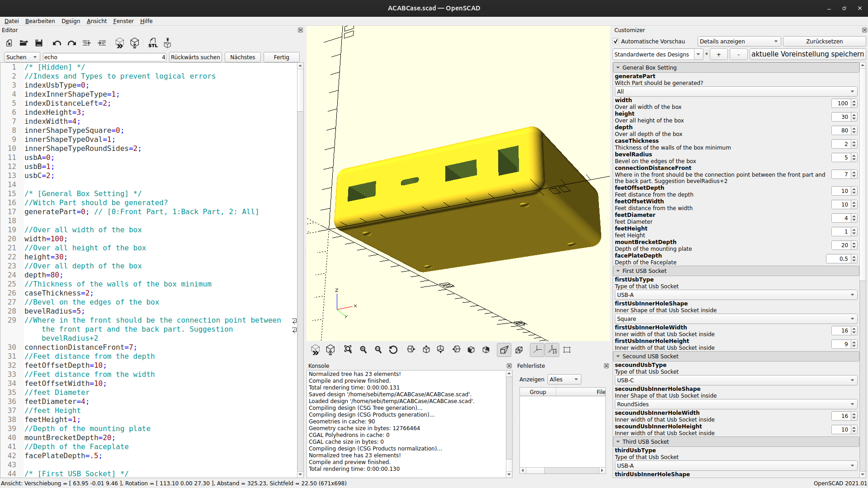Image resolution: width=868 pixels, height=488 pixels.
Task: Open the Ansicht menu
Action: coord(97,21)
